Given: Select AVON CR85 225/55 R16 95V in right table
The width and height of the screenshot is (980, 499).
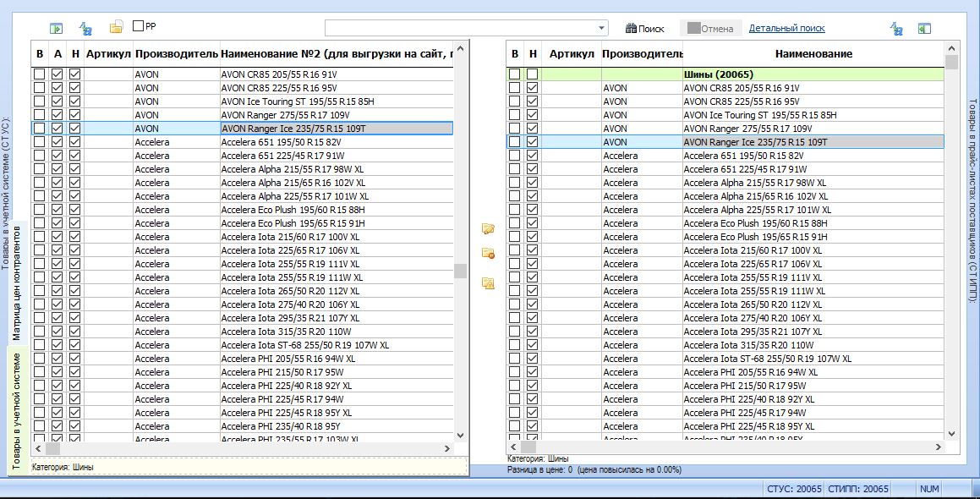Looking at the screenshot, I should [x=813, y=101].
